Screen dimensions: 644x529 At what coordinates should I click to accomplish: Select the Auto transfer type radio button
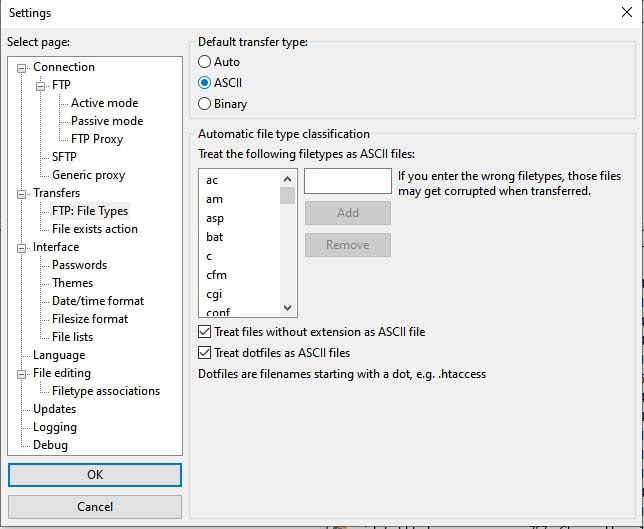pos(205,62)
